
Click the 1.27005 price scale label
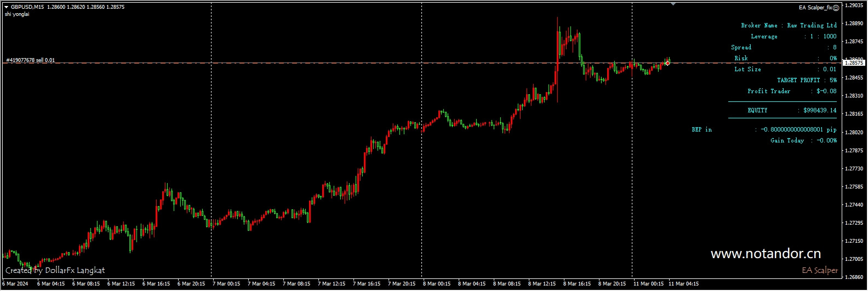(x=855, y=259)
